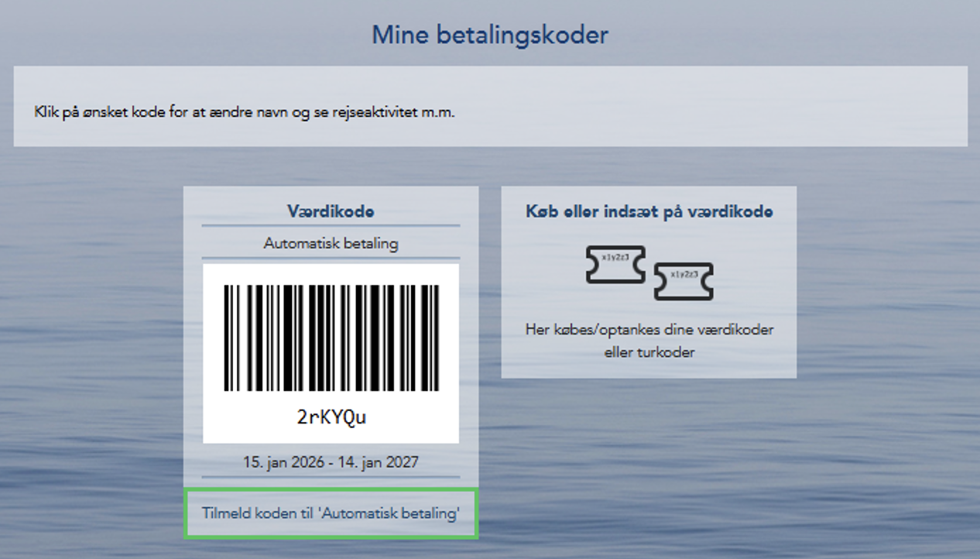Image resolution: width=980 pixels, height=559 pixels.
Task: Click the 'Tilmeld koden til Automatisk betaling' link
Action: point(331,513)
